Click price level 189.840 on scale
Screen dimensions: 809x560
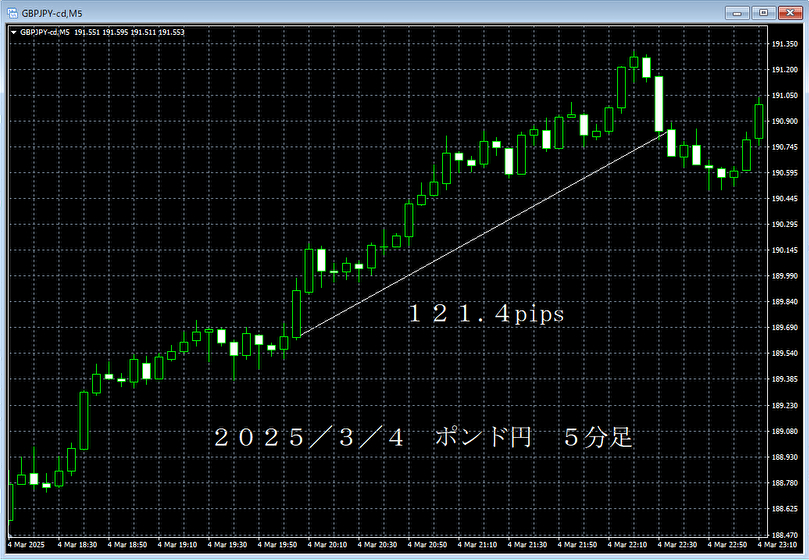pos(785,302)
